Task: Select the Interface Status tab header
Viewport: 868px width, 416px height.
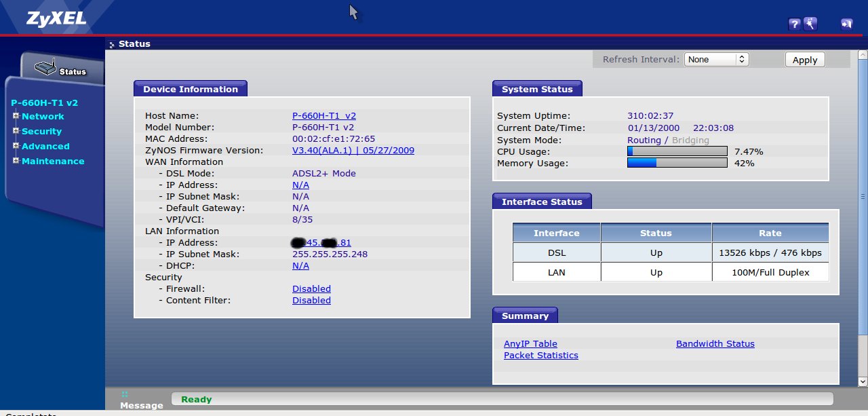Action: 542,202
